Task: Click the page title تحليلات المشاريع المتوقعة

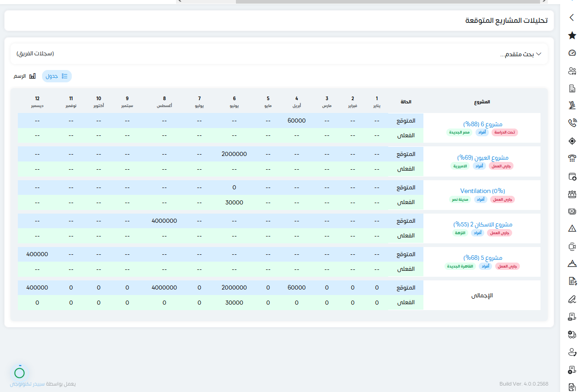Action: click(x=506, y=21)
